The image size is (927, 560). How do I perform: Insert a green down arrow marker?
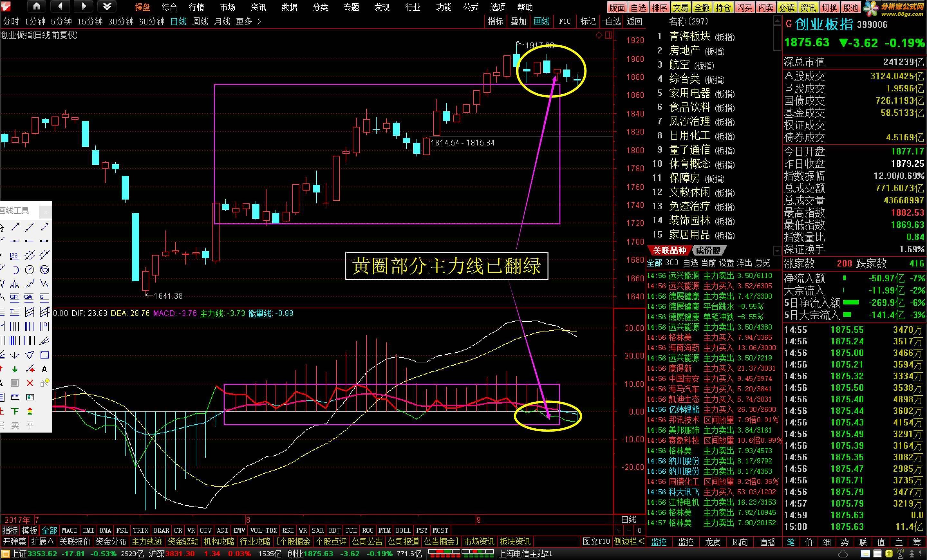pyautogui.click(x=15, y=369)
